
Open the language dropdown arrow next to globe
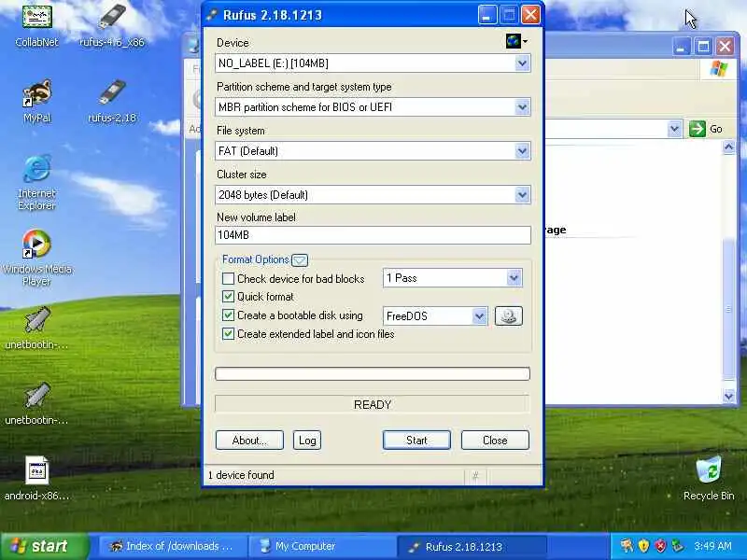tap(525, 41)
